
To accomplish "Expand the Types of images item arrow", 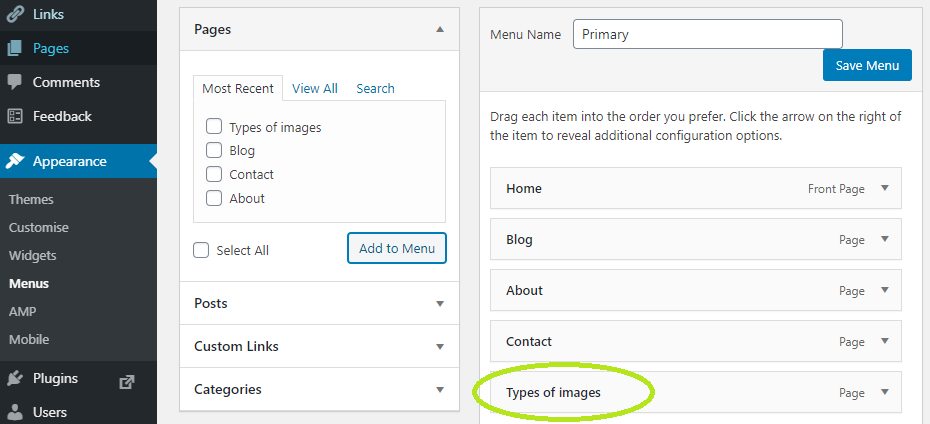I will [885, 392].
